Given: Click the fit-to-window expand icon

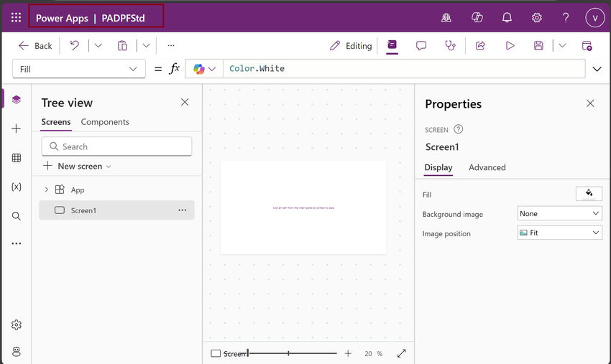Looking at the screenshot, I should (x=401, y=353).
